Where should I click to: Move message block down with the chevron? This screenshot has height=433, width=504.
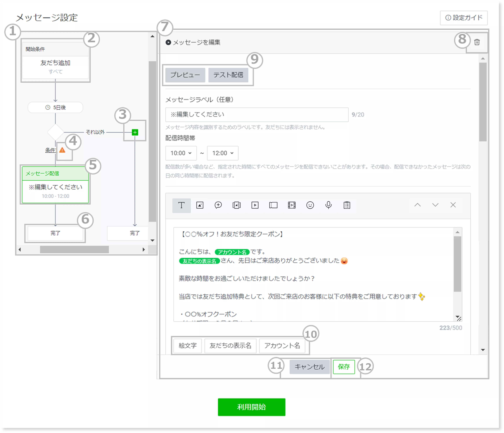pos(435,205)
